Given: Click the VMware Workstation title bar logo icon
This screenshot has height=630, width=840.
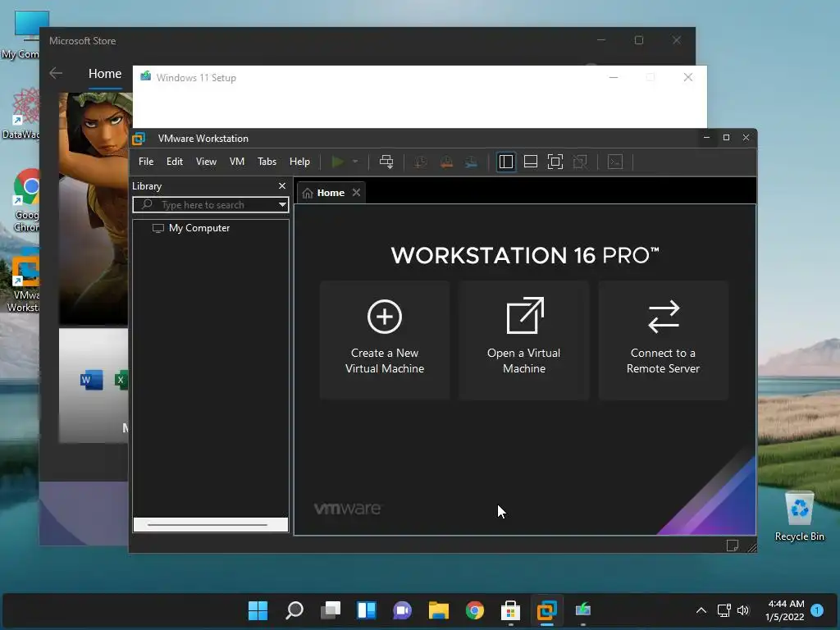Looking at the screenshot, I should [x=139, y=138].
